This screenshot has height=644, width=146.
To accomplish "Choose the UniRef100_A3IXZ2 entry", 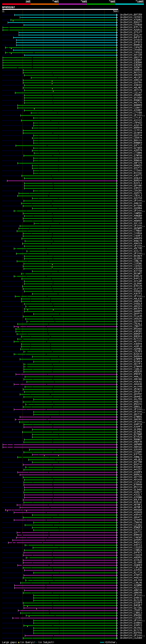I will click(x=131, y=120).
